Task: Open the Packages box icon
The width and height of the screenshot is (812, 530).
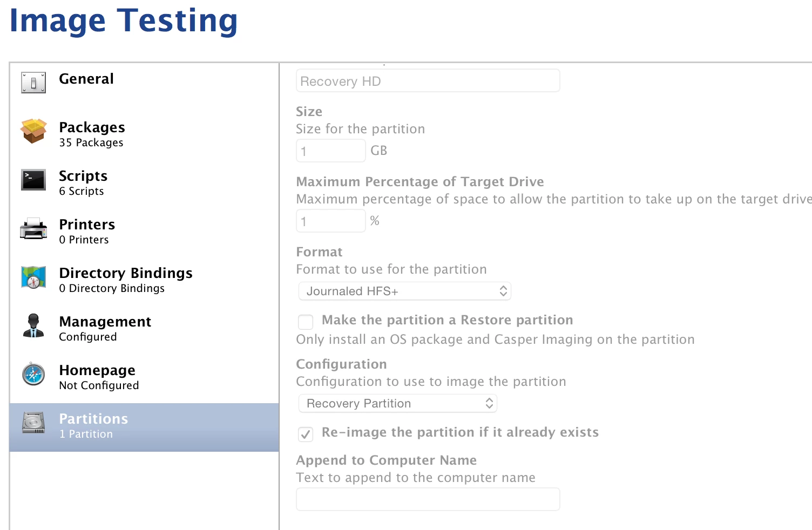Action: 33,131
